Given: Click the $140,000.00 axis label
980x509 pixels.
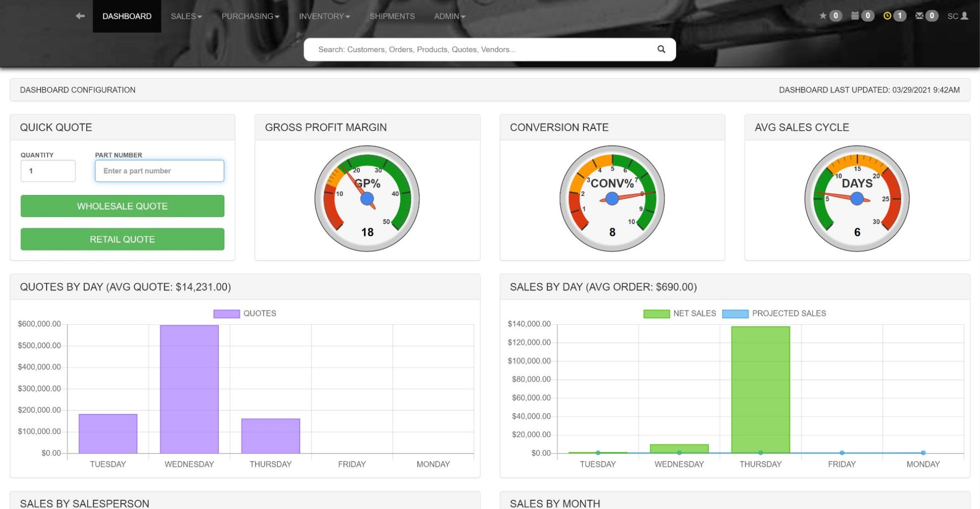Looking at the screenshot, I should pos(529,324).
